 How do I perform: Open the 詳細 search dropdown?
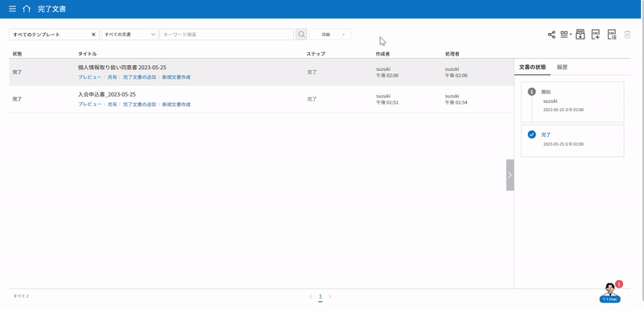tap(330, 35)
